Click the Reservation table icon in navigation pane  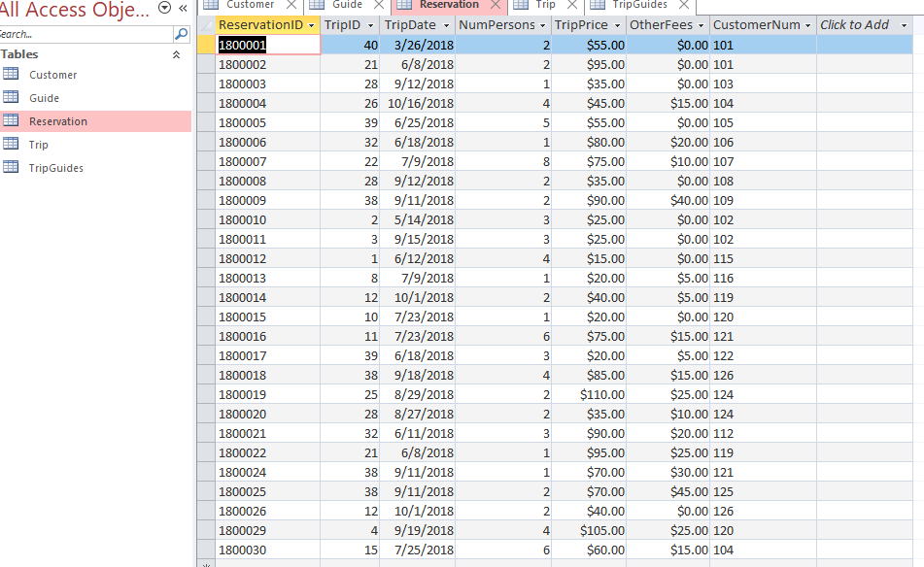coord(11,120)
